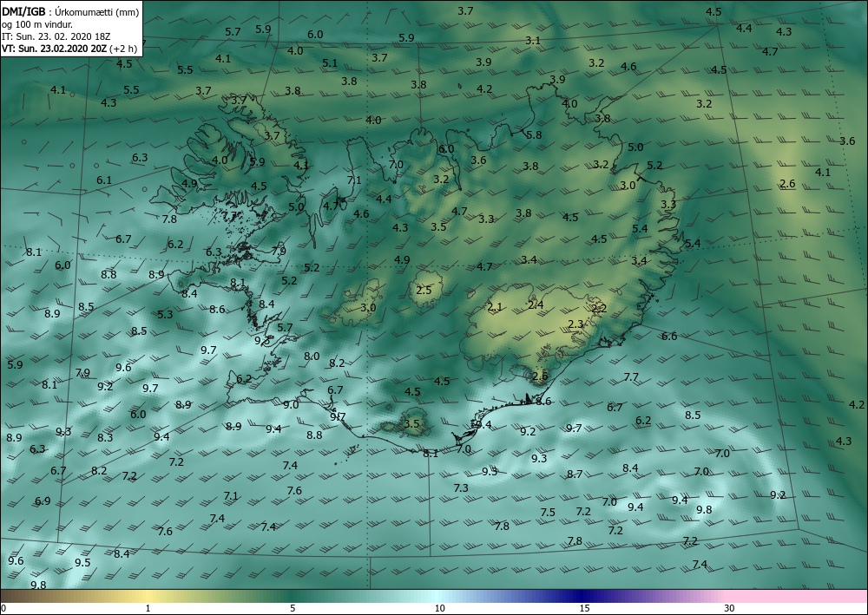Click the 10 label on the color scale
The height and width of the screenshot is (615, 868).
(x=439, y=608)
